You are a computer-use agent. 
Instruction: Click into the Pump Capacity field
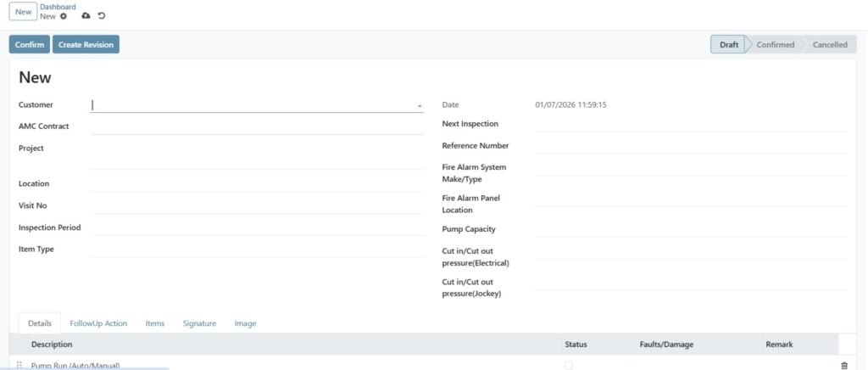point(690,229)
